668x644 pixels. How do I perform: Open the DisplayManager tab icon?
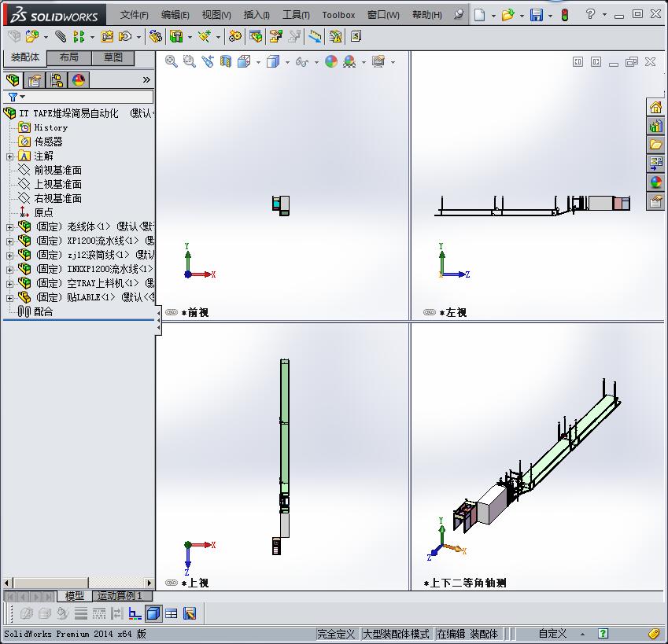pyautogui.click(x=79, y=80)
